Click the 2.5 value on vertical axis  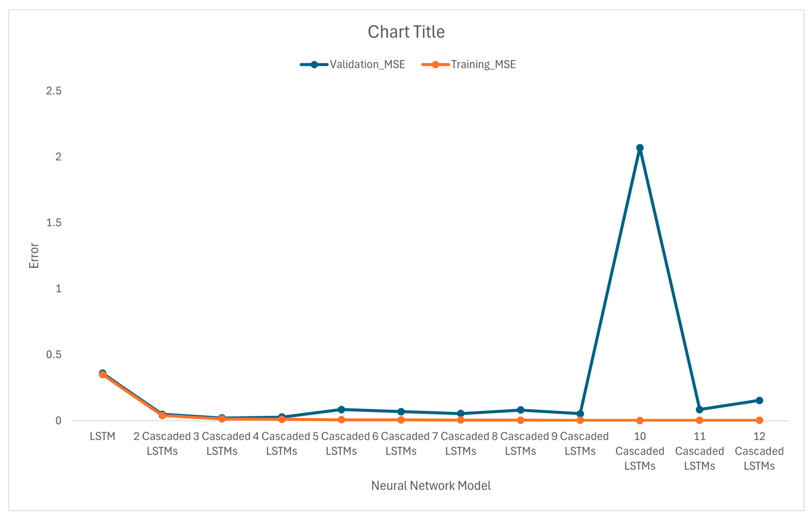point(54,91)
